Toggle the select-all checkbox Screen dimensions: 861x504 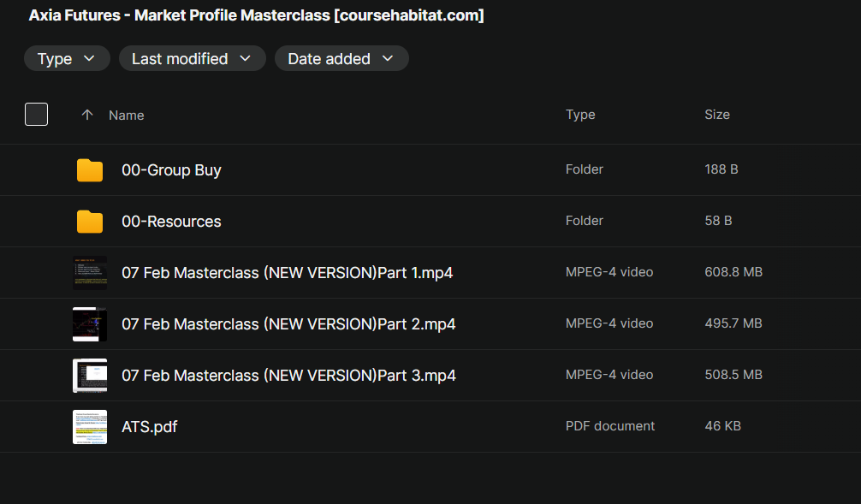coord(36,114)
